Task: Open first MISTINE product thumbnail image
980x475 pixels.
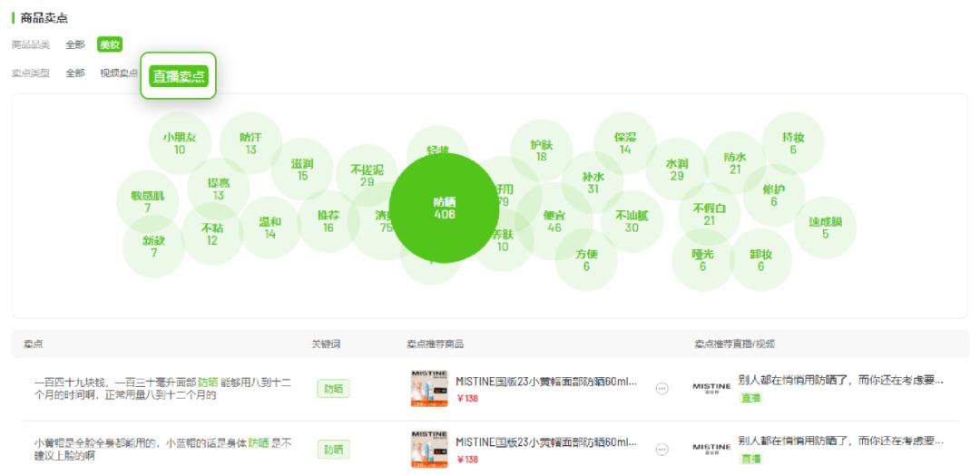Action: pyautogui.click(x=429, y=388)
